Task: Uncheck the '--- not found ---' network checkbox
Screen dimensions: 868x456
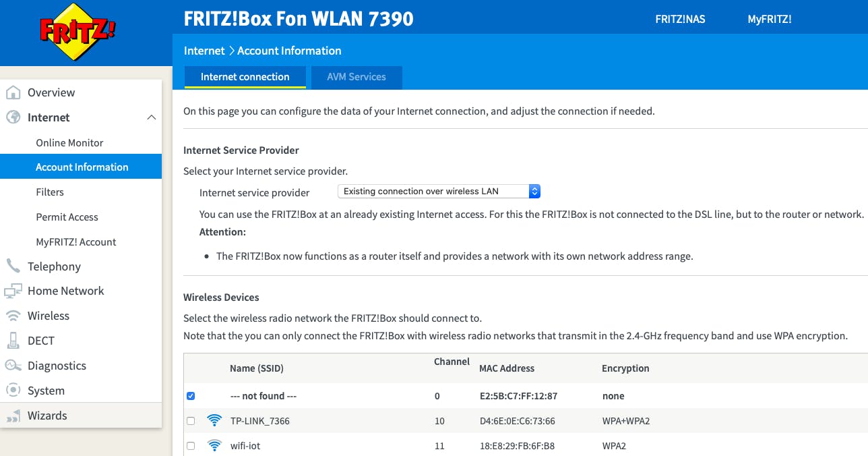Action: [x=191, y=396]
